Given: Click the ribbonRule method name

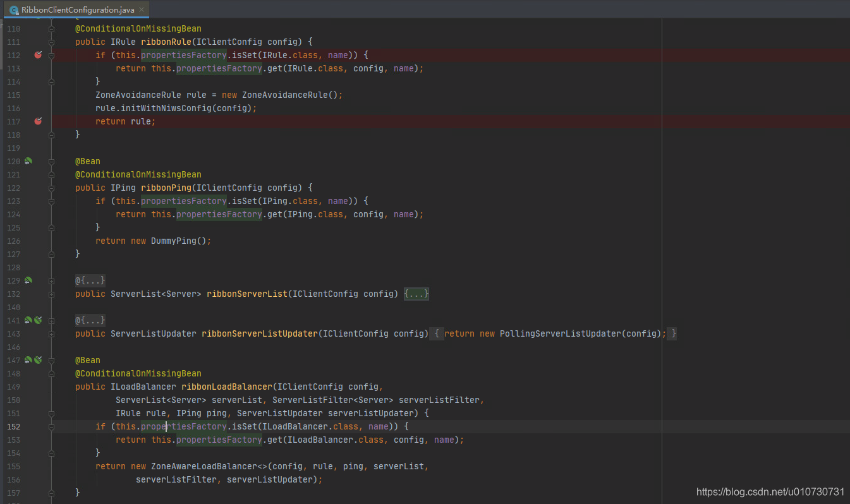Looking at the screenshot, I should click(166, 42).
